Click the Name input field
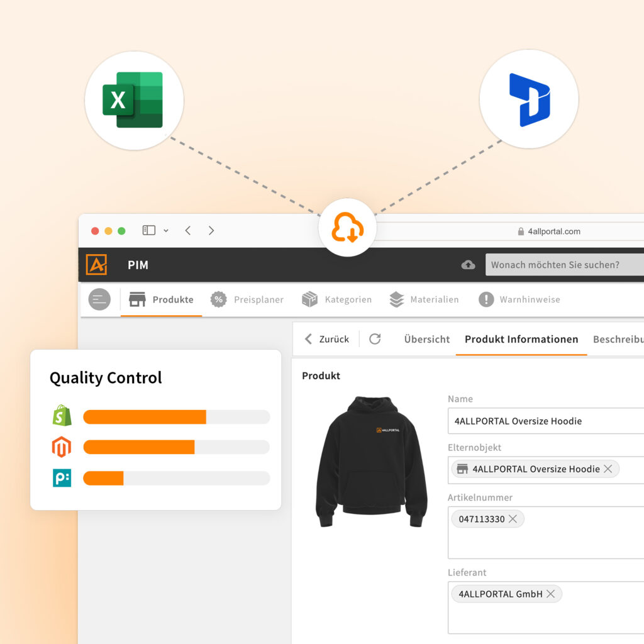 (x=546, y=421)
